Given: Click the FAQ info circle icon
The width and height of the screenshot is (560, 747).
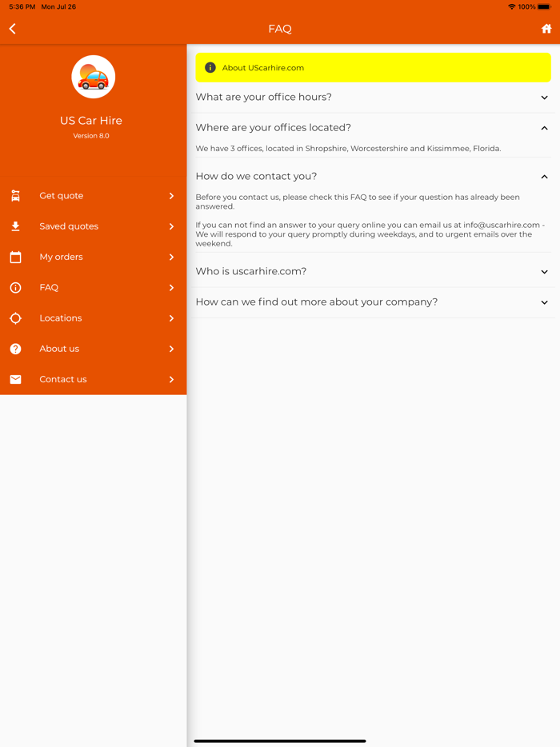Looking at the screenshot, I should 16,287.
